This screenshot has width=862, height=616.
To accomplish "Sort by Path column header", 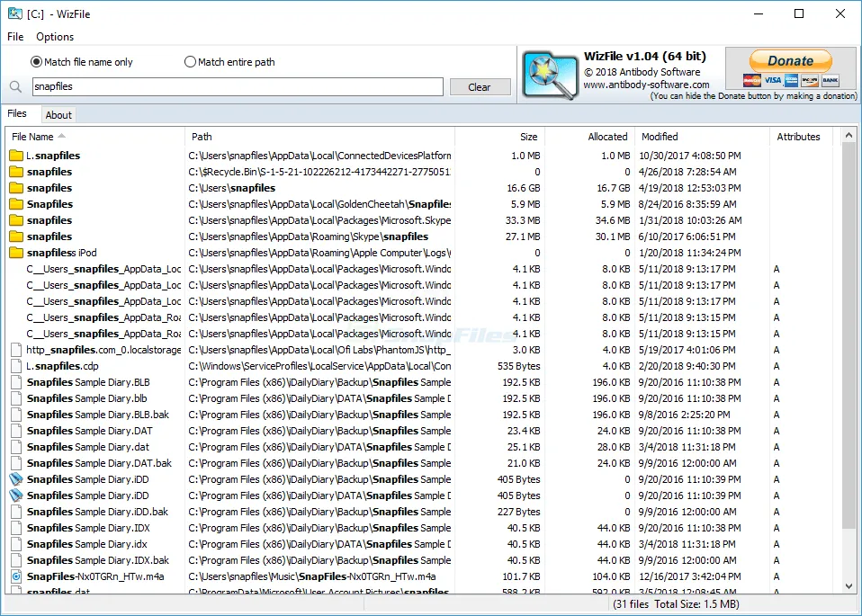I will click(x=319, y=137).
